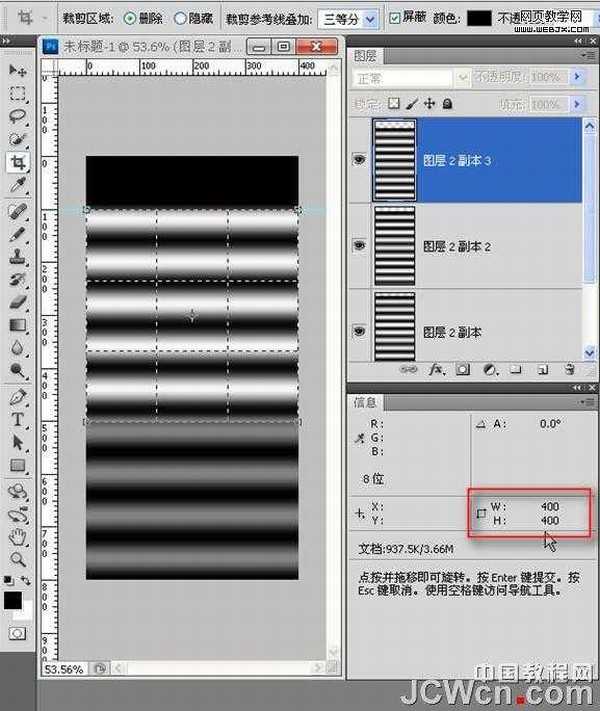Select the Zoom magnifier tool
The height and width of the screenshot is (711, 600).
[18, 558]
